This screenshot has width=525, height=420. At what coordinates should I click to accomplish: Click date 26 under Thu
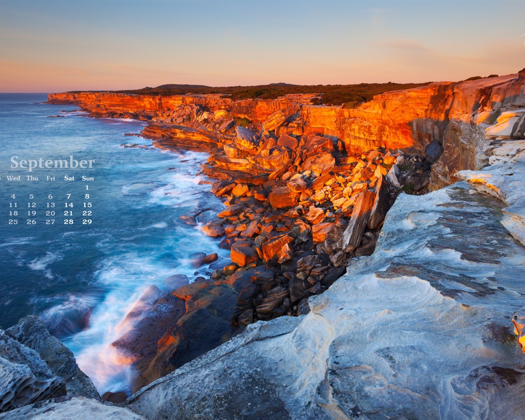click(x=32, y=222)
